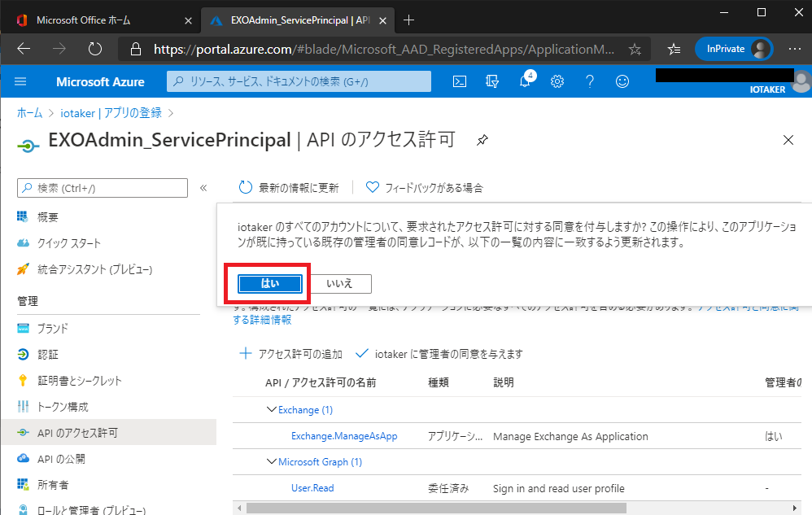Open the Azure portal hamburger menu
Image resolution: width=812 pixels, height=515 pixels.
21,81
